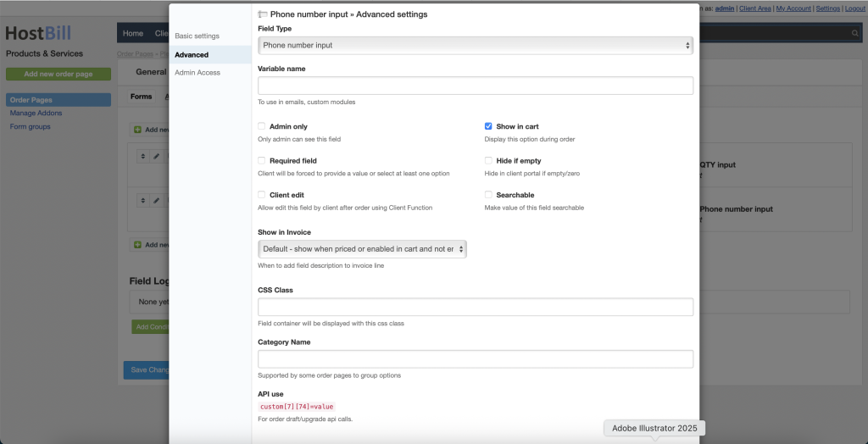The width and height of the screenshot is (868, 444).
Task: Click the green plus icon below the form list
Action: click(137, 245)
